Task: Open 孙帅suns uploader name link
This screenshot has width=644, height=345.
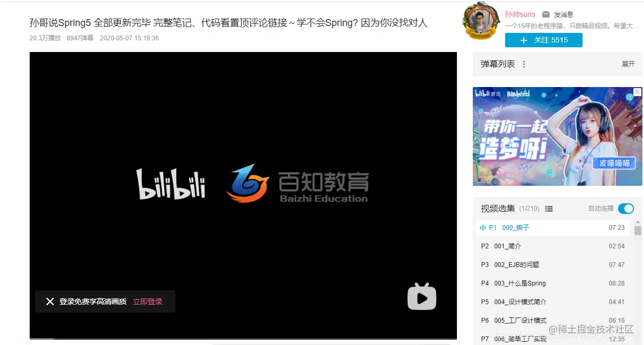Action: [x=520, y=14]
